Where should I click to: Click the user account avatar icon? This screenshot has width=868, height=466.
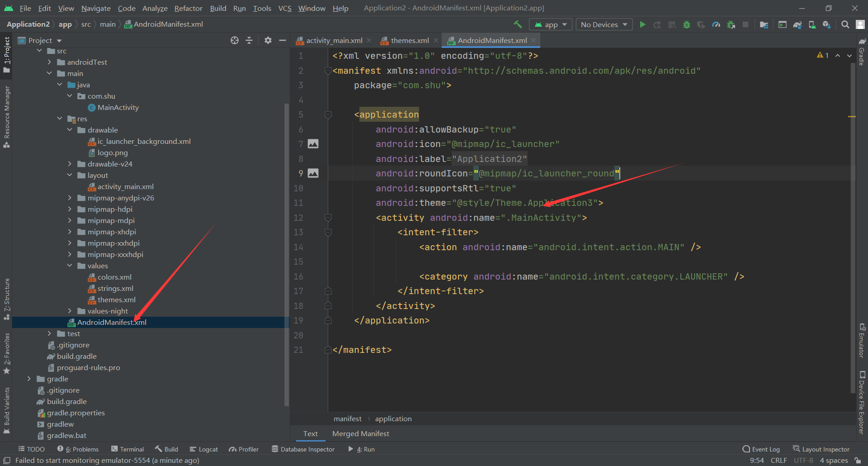(860, 24)
